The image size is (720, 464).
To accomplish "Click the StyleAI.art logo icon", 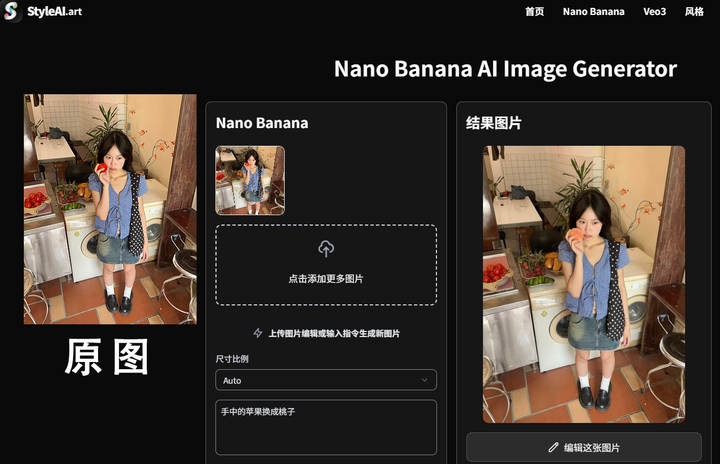I will coord(10,11).
